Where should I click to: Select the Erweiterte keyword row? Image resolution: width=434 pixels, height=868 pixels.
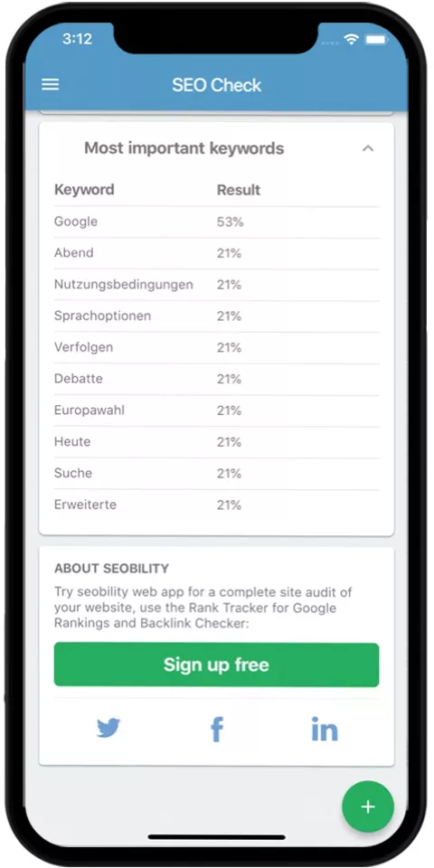[x=216, y=505]
